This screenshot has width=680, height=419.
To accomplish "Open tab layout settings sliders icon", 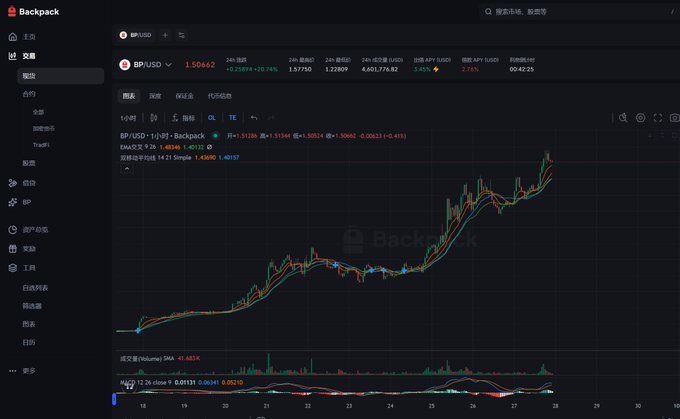I will [x=182, y=35].
